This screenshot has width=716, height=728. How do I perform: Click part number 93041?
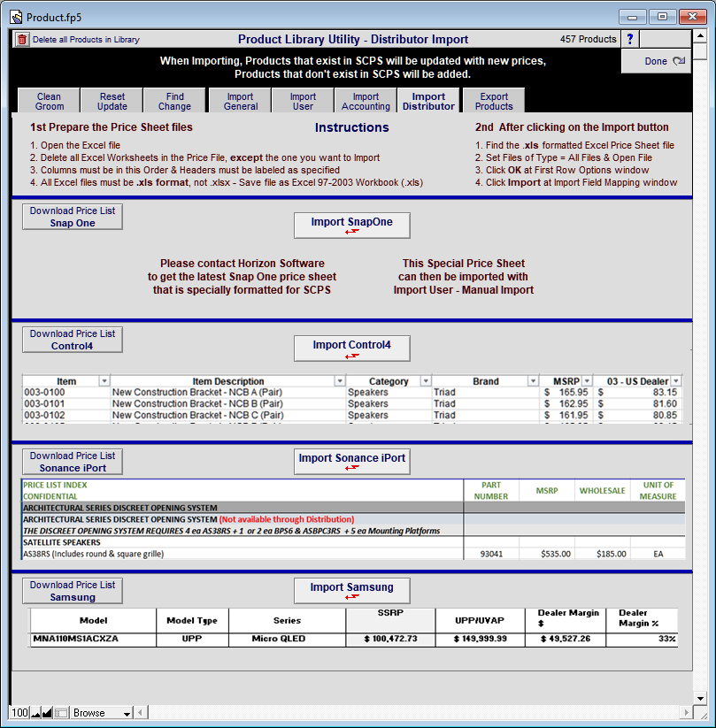tap(491, 554)
